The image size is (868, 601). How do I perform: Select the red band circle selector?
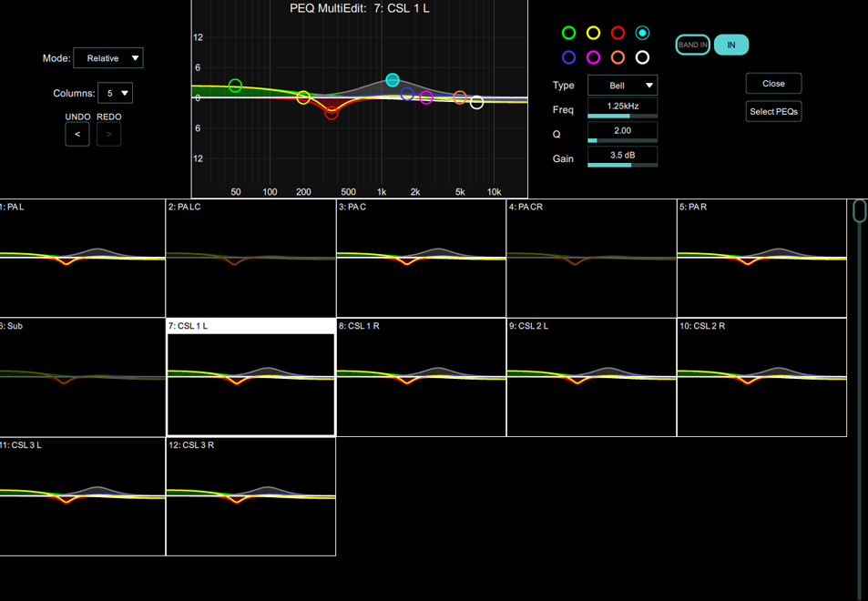coord(618,33)
